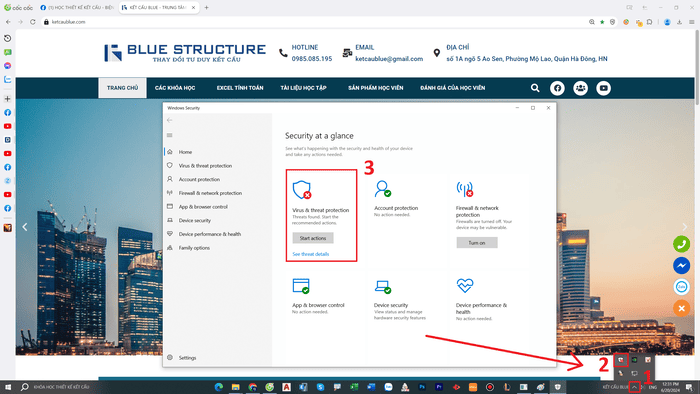Select Device security in the sidebar

point(194,220)
